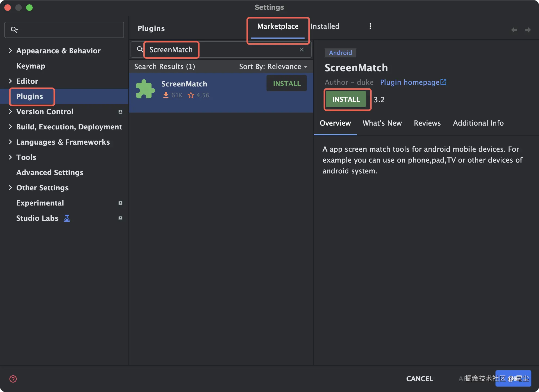
Task: Click the ScreenMatch puzzle piece plugin icon
Action: click(x=145, y=89)
